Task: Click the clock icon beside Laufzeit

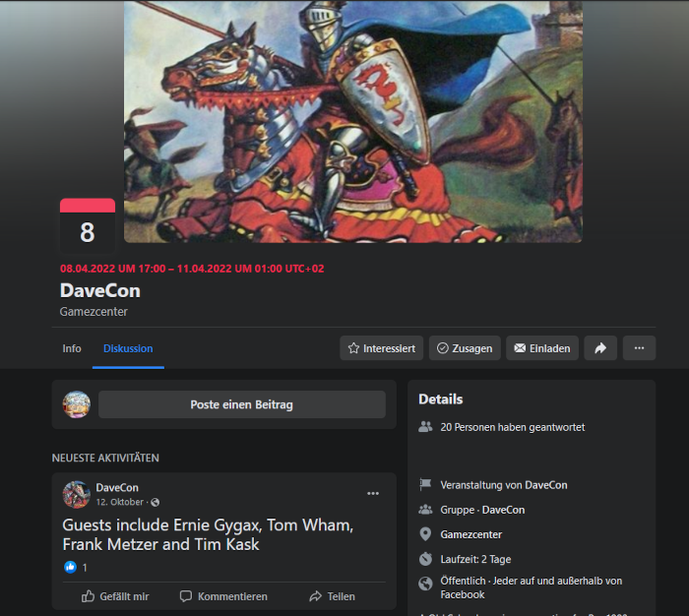Action: pos(425,559)
